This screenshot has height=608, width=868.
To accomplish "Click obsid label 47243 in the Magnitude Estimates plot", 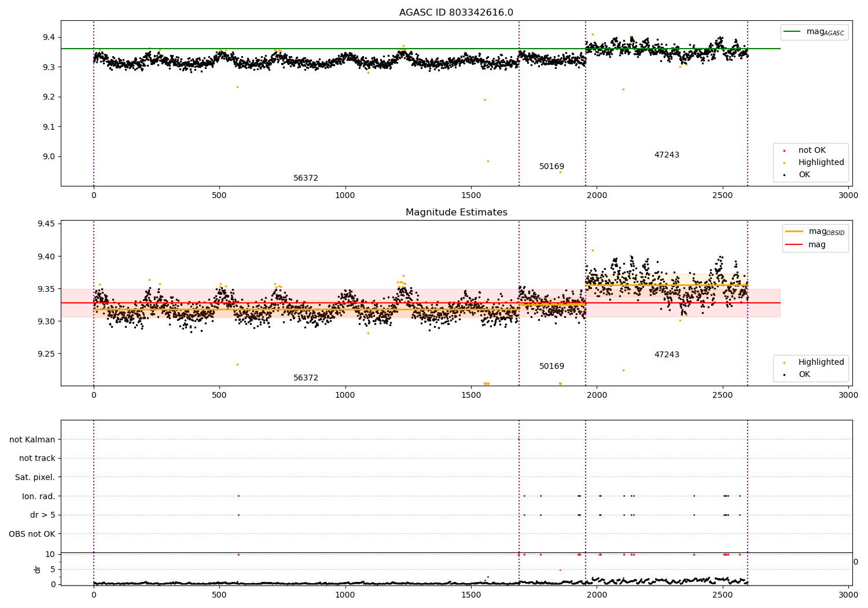I will click(667, 355).
